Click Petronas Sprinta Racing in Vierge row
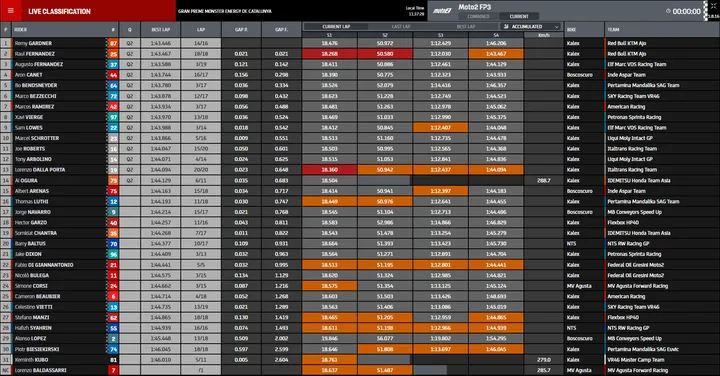Viewport: 720px width, 376px height. point(634,117)
